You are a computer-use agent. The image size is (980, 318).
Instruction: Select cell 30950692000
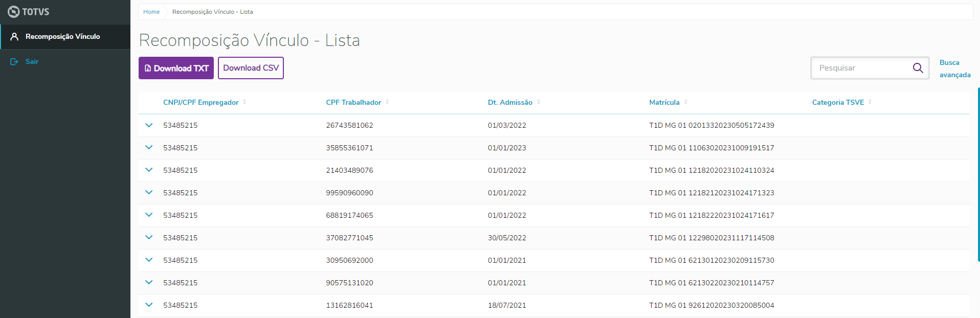tap(349, 260)
